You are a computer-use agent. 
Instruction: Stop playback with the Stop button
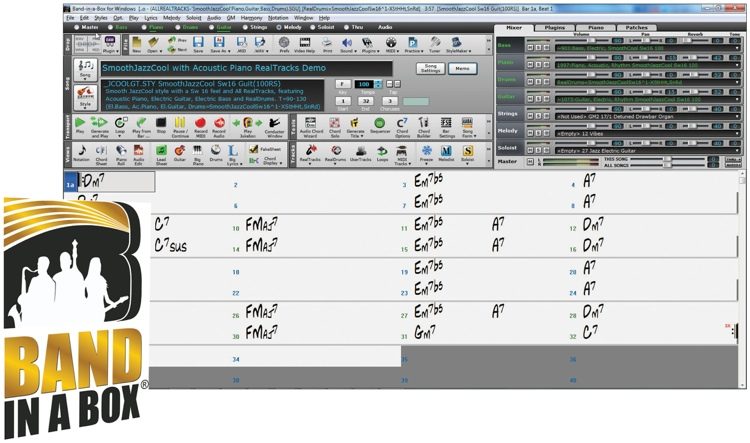click(161, 126)
